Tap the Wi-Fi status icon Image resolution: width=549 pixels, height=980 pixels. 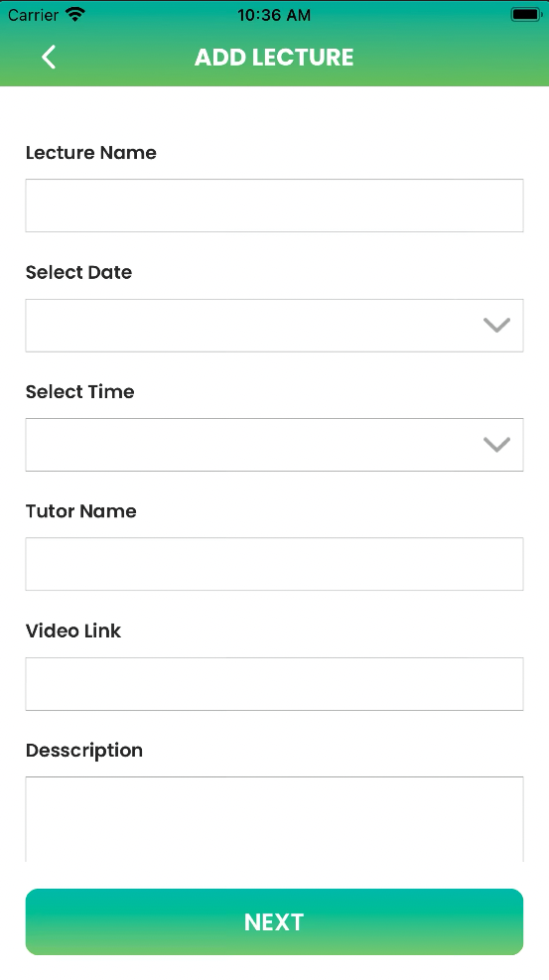pos(75,14)
